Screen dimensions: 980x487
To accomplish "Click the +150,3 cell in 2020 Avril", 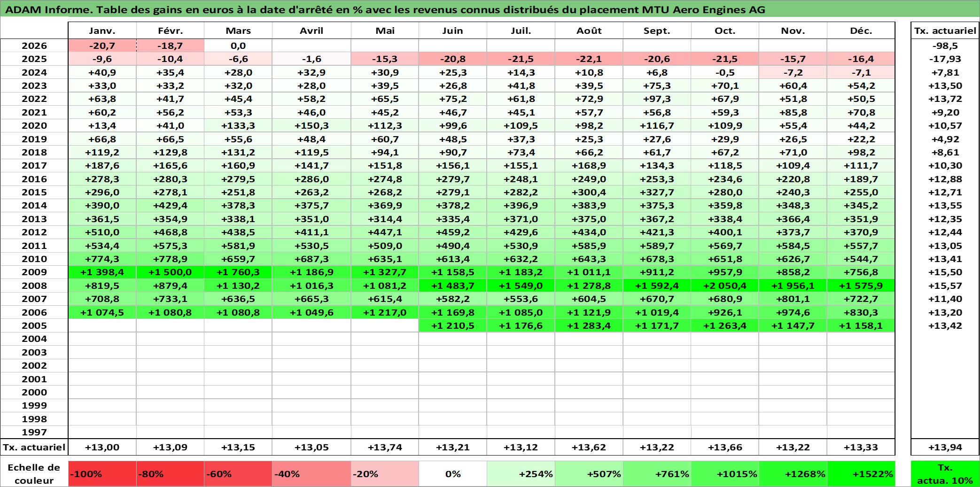I will (311, 125).
